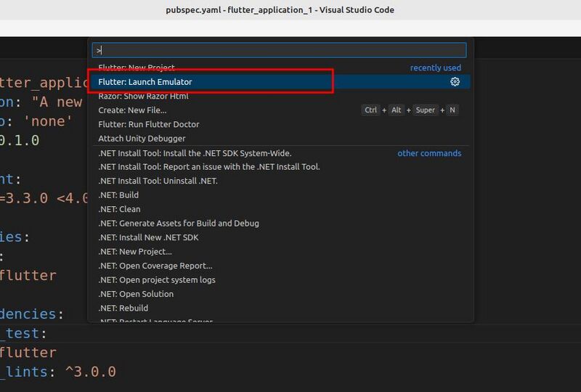Run the .NET: Rebuild command
581x392 pixels.
coord(280,308)
